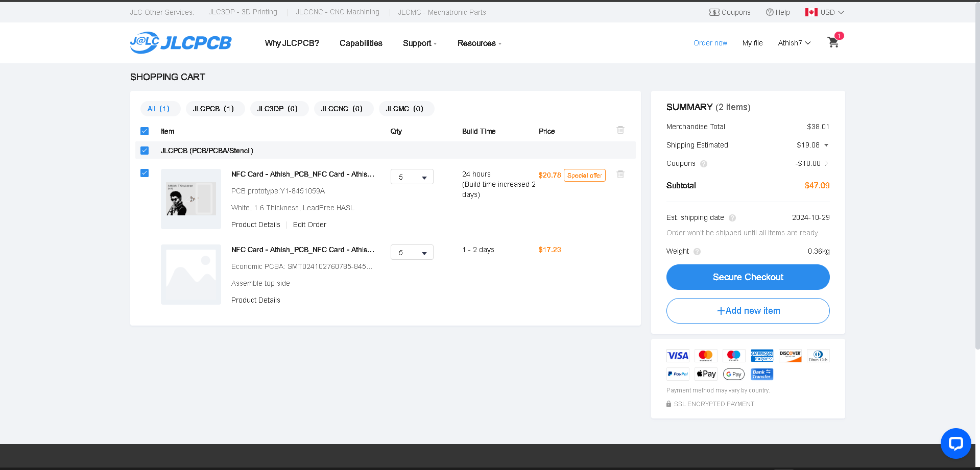The height and width of the screenshot is (470, 980).
Task: Open the live chat bubble
Action: point(955,443)
